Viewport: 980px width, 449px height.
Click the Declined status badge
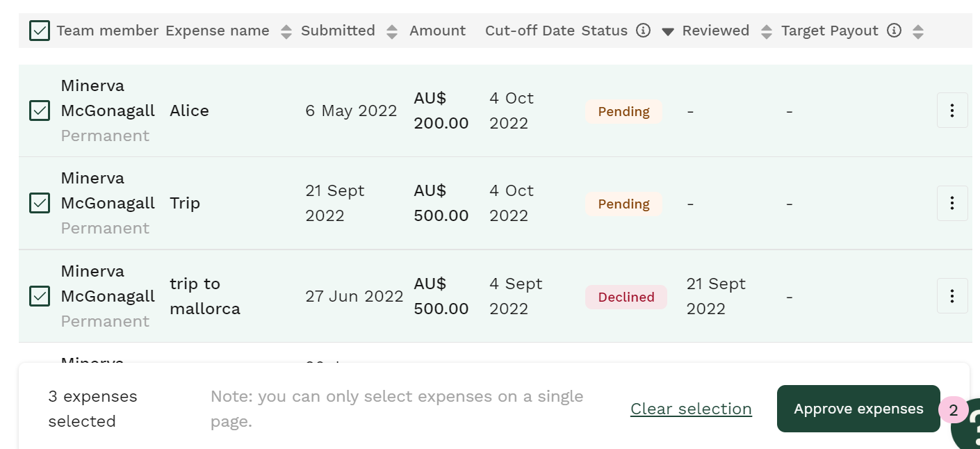(626, 297)
